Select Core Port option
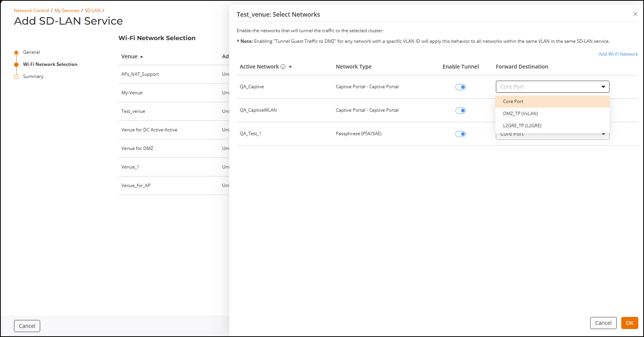 click(x=513, y=101)
